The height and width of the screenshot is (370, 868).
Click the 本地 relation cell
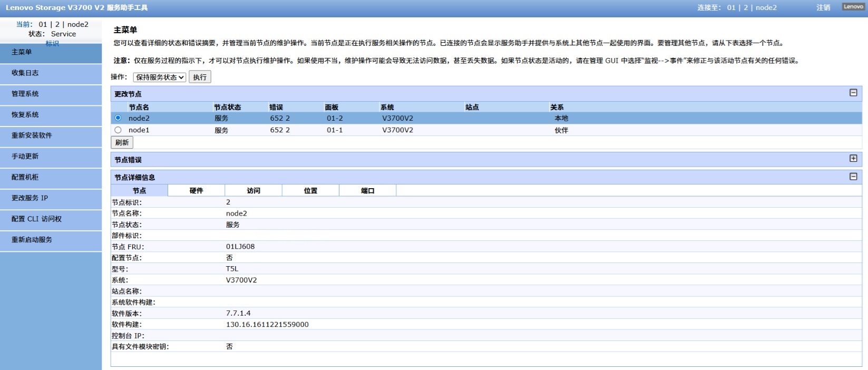561,118
